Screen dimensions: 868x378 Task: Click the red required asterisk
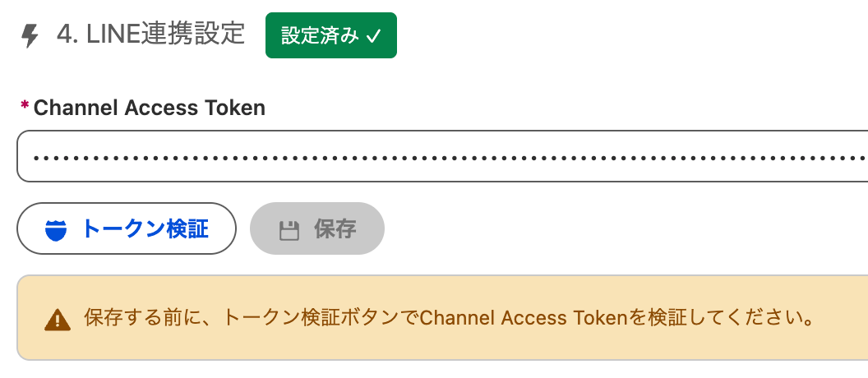pos(25,107)
